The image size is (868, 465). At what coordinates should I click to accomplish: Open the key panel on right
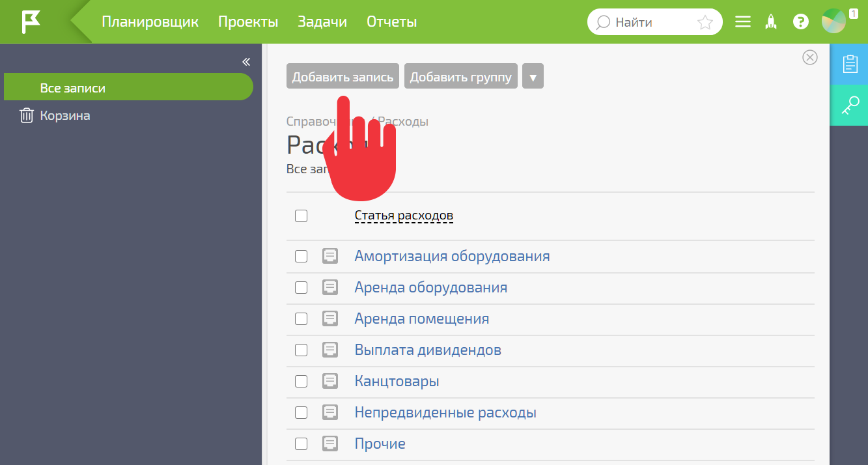849,105
